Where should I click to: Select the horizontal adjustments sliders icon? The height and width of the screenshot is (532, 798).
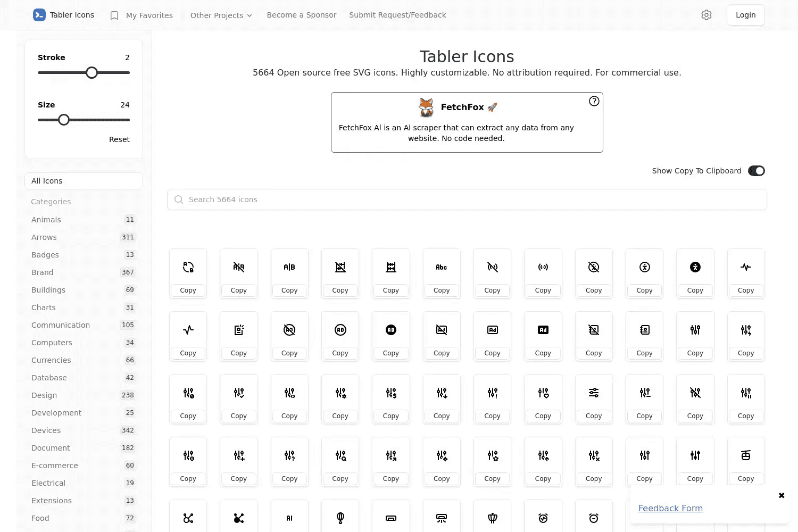point(594,393)
